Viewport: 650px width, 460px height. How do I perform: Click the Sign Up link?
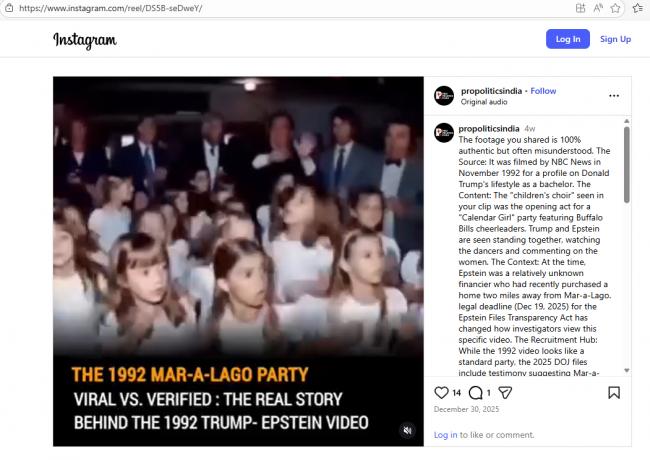(x=615, y=39)
